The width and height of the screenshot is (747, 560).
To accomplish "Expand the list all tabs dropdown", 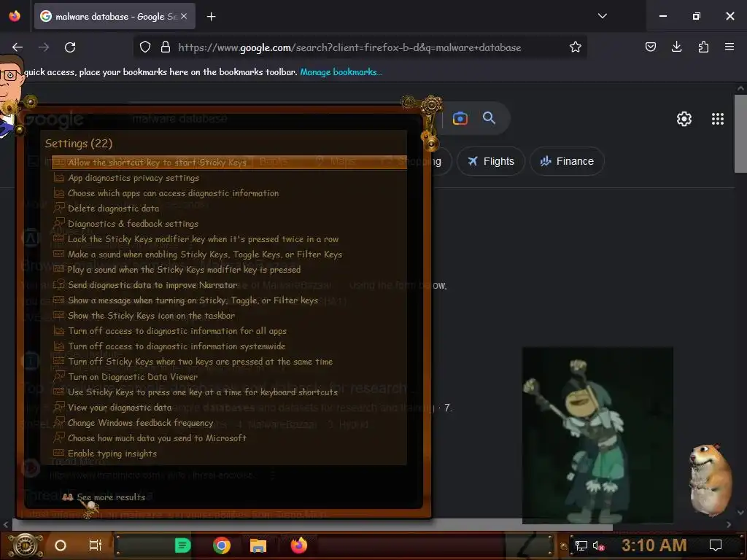I will [x=602, y=16].
